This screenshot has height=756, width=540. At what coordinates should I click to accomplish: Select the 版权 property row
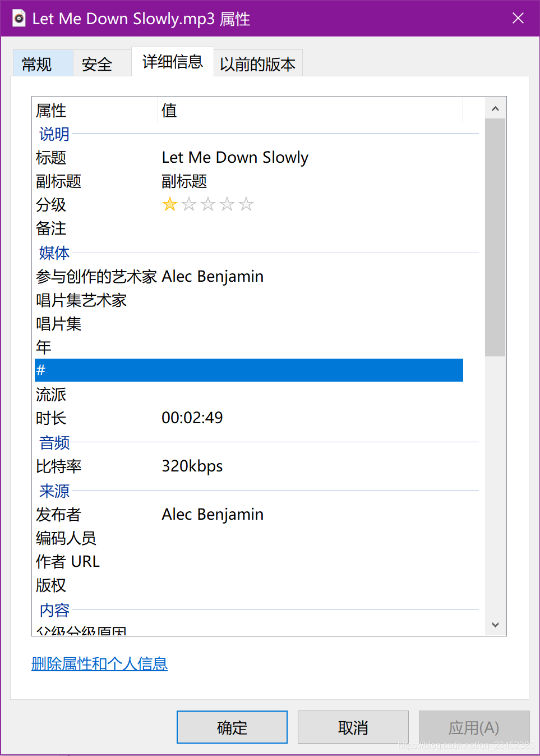pyautogui.click(x=249, y=585)
